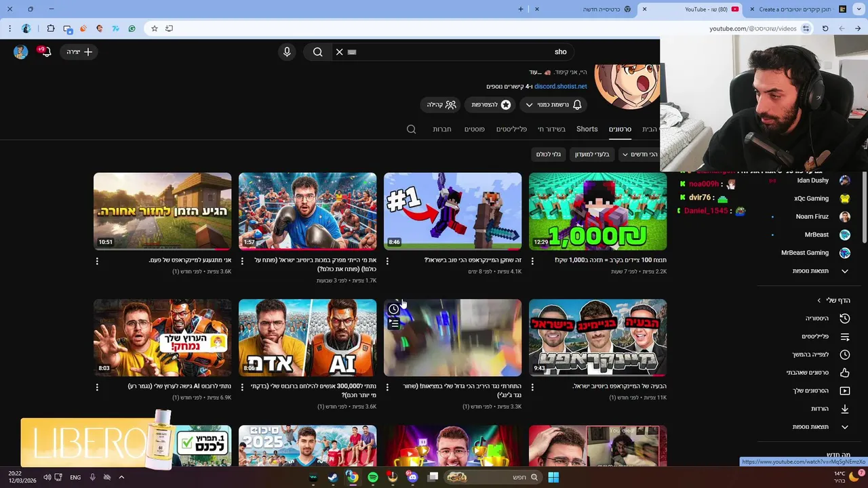Expand the channel description '...עוד'

(x=535, y=72)
